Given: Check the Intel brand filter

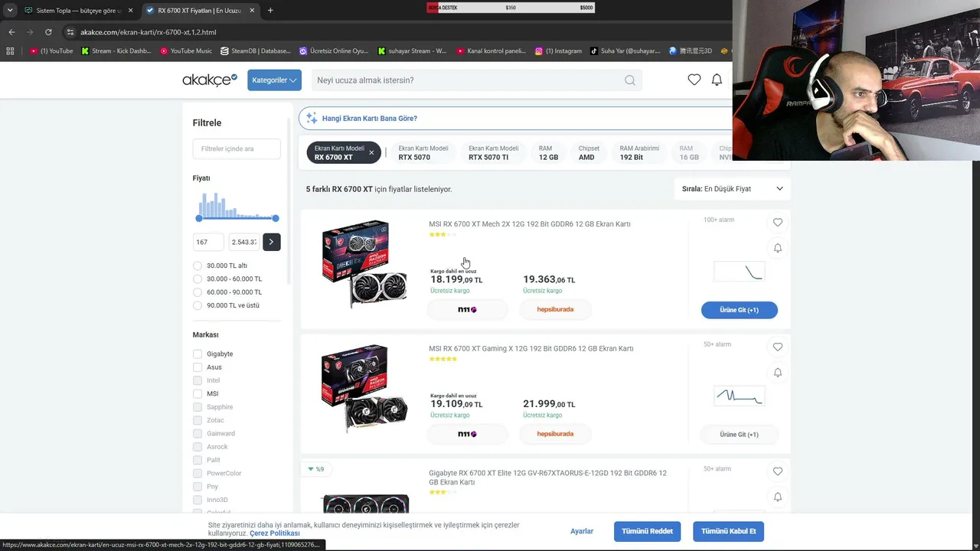Looking at the screenshot, I should 198,380.
